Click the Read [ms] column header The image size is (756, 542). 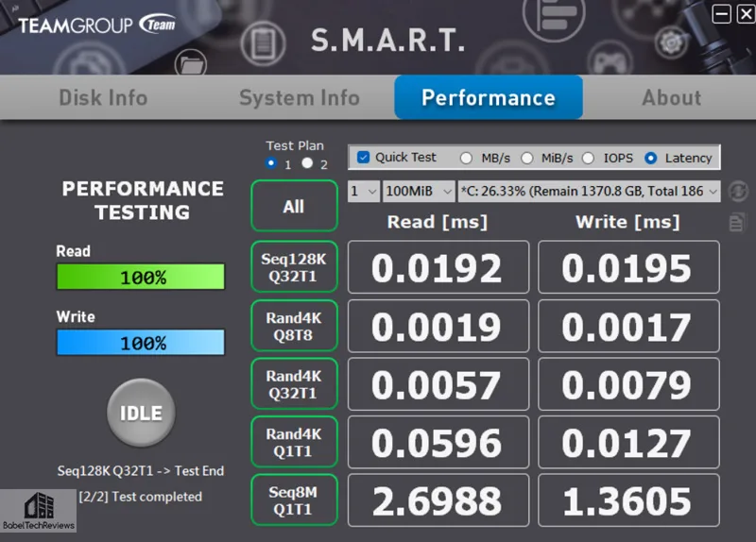pyautogui.click(x=438, y=222)
